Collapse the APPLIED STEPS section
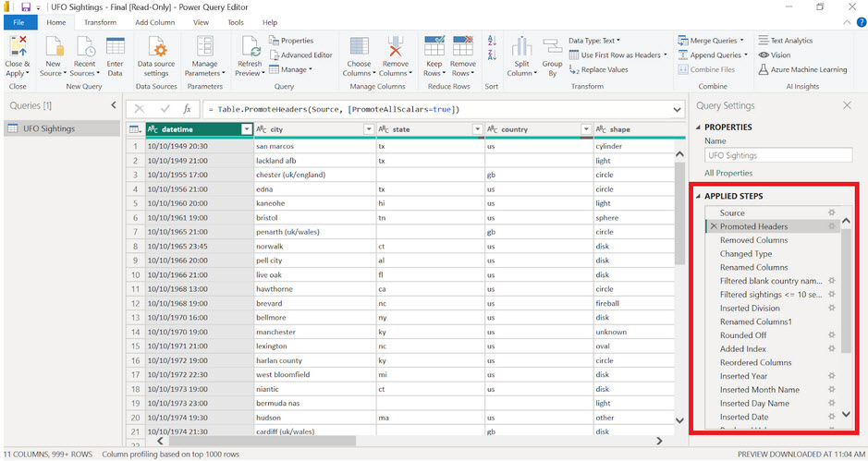The height and width of the screenshot is (461, 868). [x=698, y=196]
